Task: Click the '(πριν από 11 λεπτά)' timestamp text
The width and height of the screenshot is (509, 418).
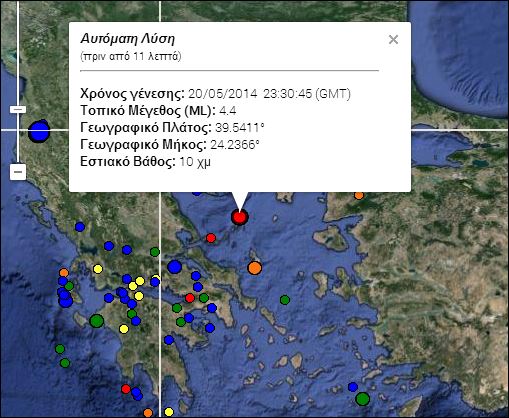Action: point(131,56)
